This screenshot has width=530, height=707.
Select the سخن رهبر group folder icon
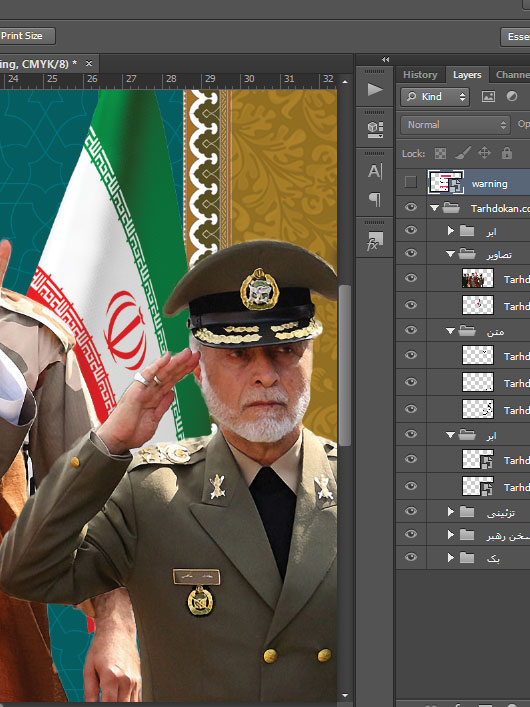pyautogui.click(x=467, y=535)
